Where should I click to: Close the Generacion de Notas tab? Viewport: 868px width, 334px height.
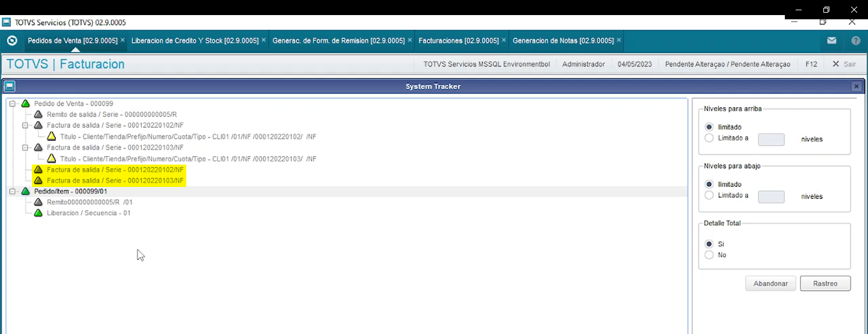(618, 40)
